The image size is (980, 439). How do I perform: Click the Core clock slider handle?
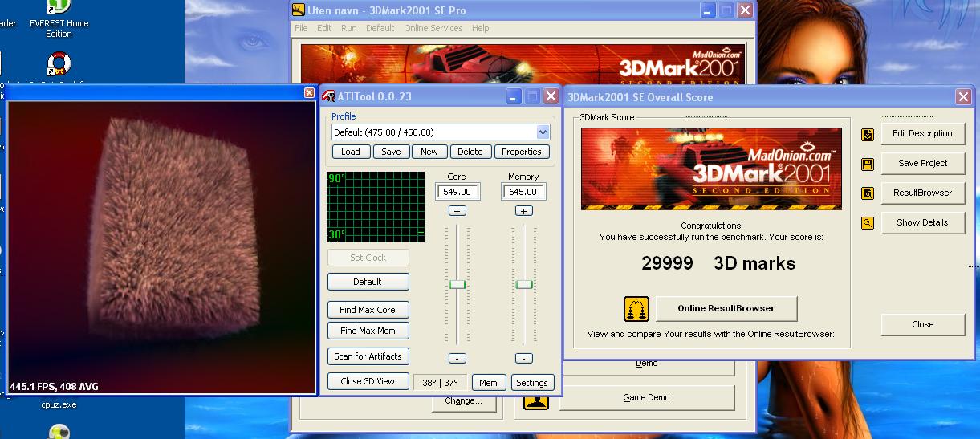coord(457,284)
